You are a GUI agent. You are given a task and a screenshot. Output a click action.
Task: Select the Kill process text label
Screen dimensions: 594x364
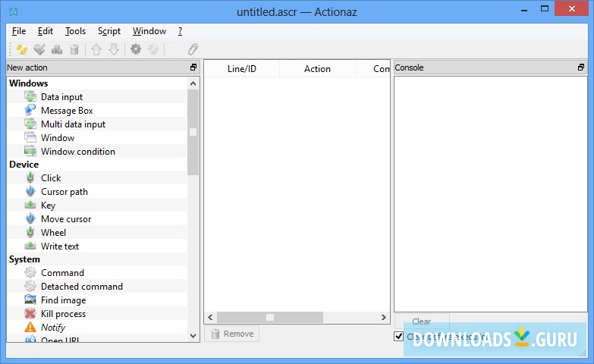point(63,314)
